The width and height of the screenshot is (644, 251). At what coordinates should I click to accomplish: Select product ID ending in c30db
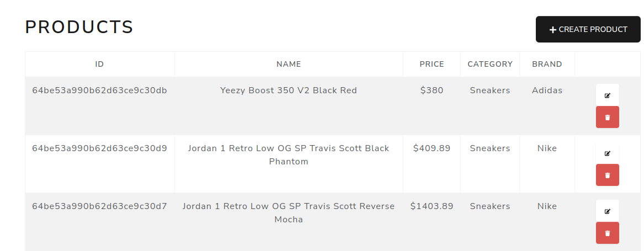[99, 90]
